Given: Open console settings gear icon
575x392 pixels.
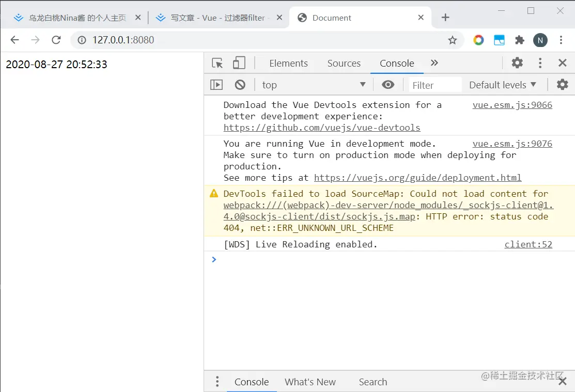Looking at the screenshot, I should [x=562, y=85].
